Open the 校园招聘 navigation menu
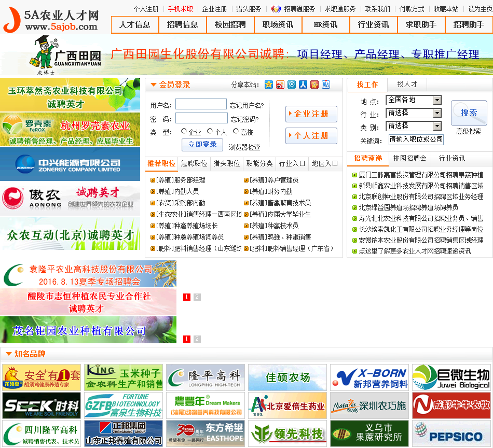Screen dimensions: 493x448 [x=230, y=25]
